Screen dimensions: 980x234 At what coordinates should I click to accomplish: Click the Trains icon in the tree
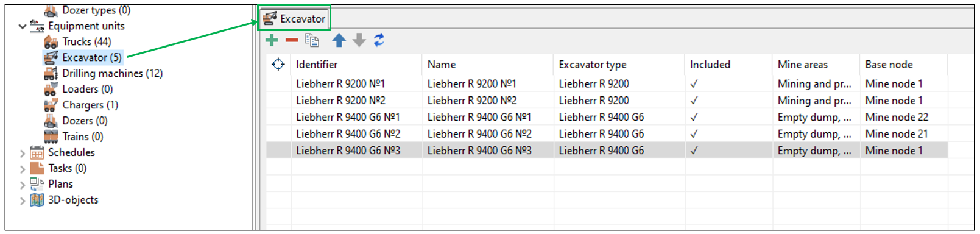[x=51, y=136]
